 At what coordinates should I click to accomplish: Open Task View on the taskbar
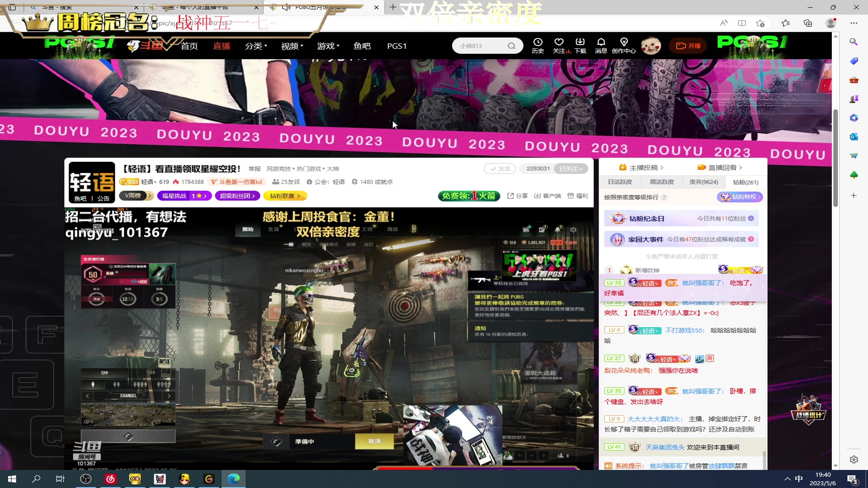(x=60, y=479)
